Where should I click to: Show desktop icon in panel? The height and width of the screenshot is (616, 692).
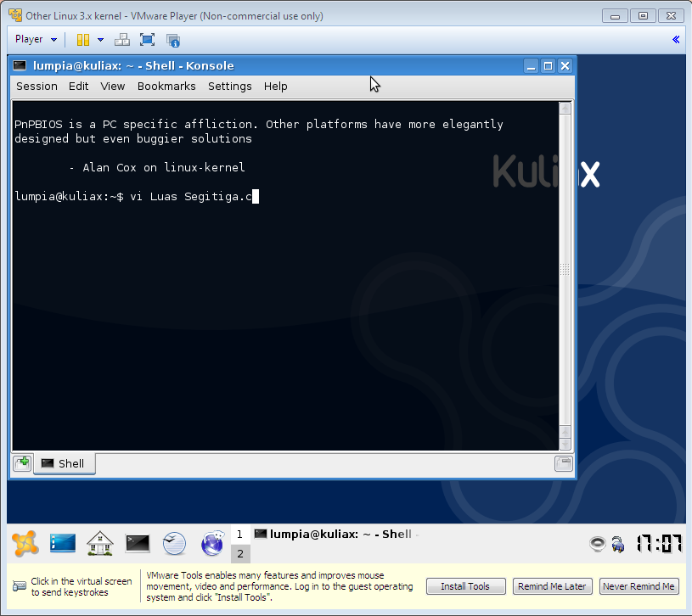[x=62, y=543]
